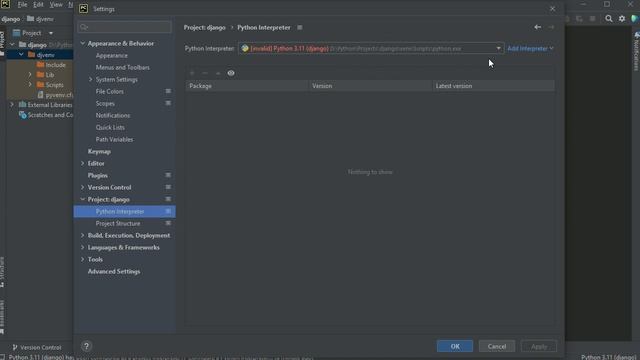Select Quick Lists settings page
Image resolution: width=640 pixels, height=360 pixels.
point(110,127)
